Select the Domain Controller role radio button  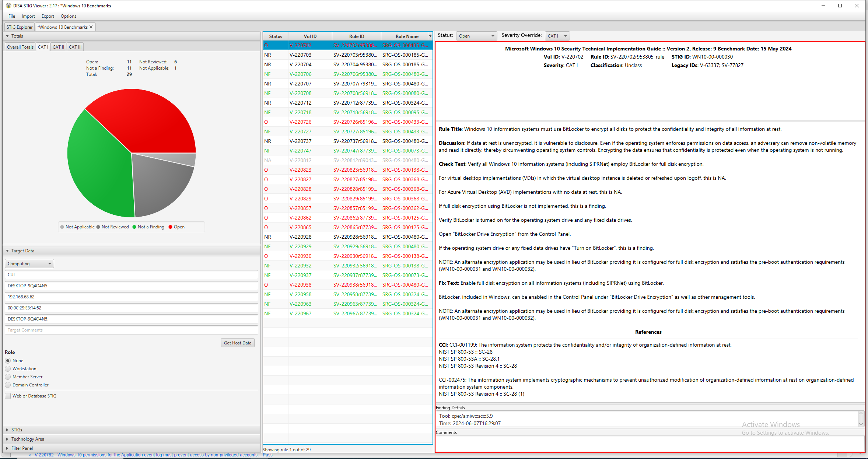(8, 385)
